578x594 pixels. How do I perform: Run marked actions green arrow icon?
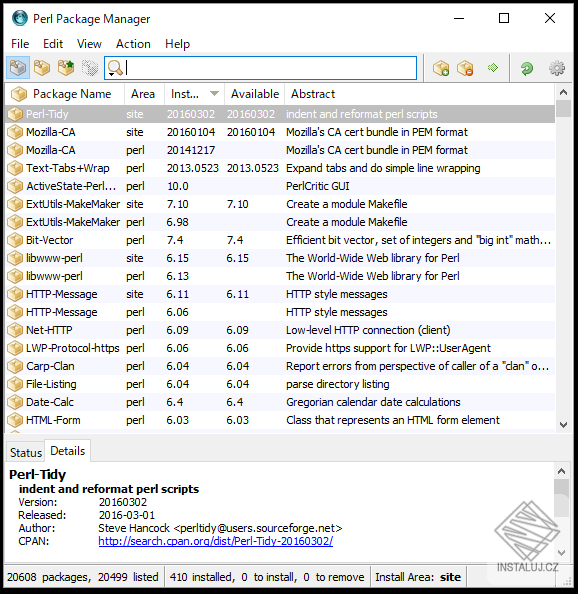[493, 68]
